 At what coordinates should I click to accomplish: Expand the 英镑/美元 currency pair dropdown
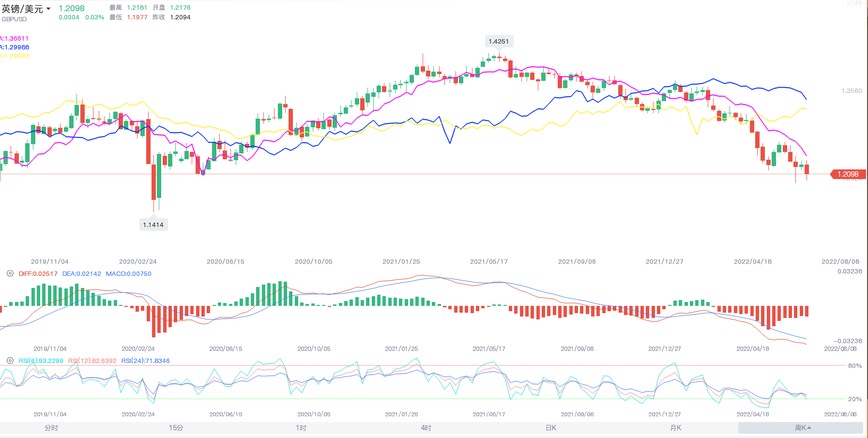click(x=48, y=9)
